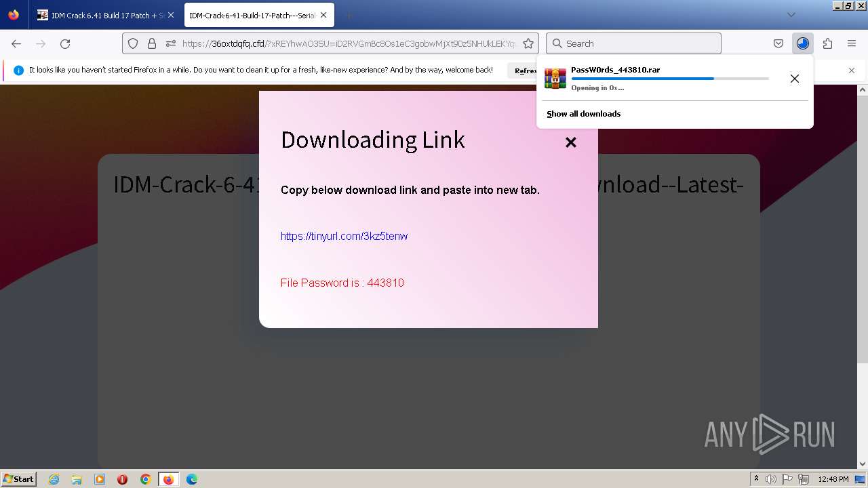Open a new tab with plus button
The height and width of the screenshot is (488, 868).
pos(348,15)
